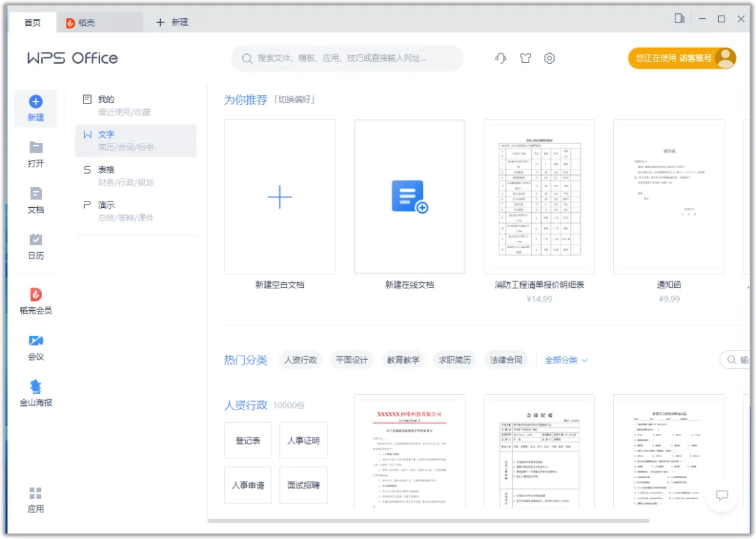
Task: Open a new tab with 新建
Action: point(172,22)
